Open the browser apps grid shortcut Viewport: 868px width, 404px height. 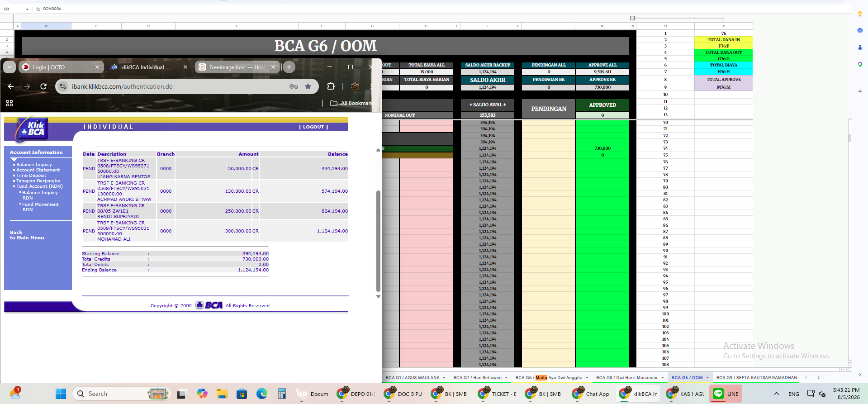click(x=9, y=103)
